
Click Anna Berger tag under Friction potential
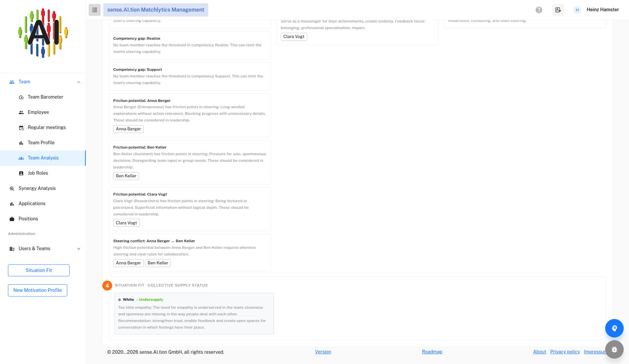128,129
